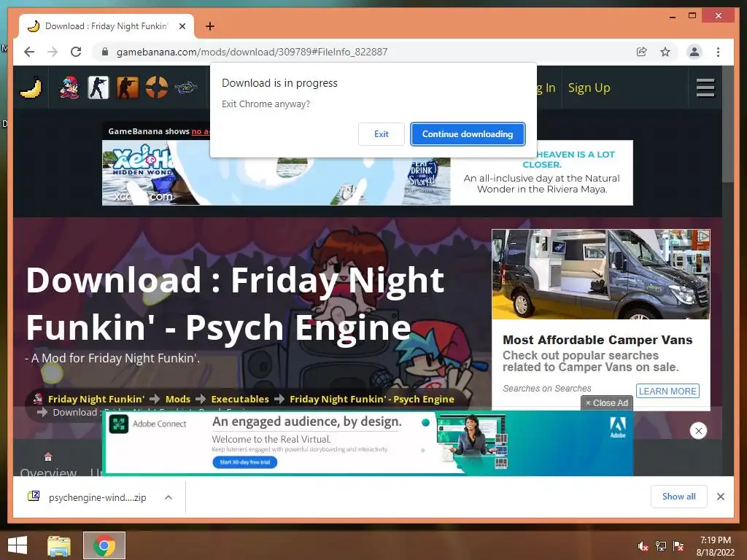Open the Chrome profile avatar
The image size is (747, 560).
694,52
